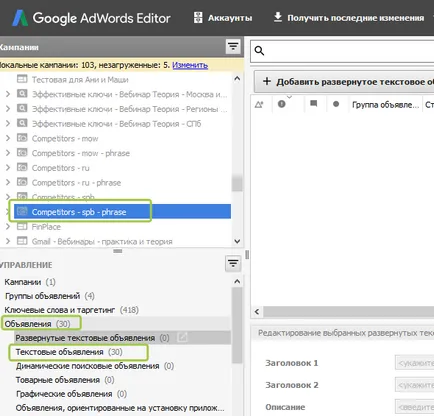Screen dimensions: 434x416
Task: Open Развернутые текстовые объявления (0)
Action: pyautogui.click(x=92, y=338)
